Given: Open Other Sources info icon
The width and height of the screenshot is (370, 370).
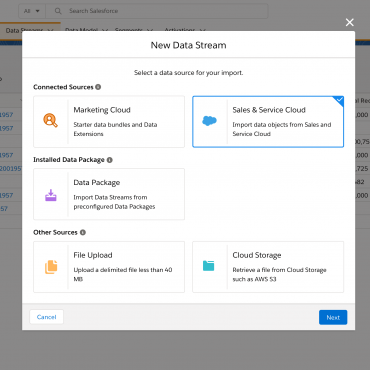Looking at the screenshot, I should [x=83, y=232].
